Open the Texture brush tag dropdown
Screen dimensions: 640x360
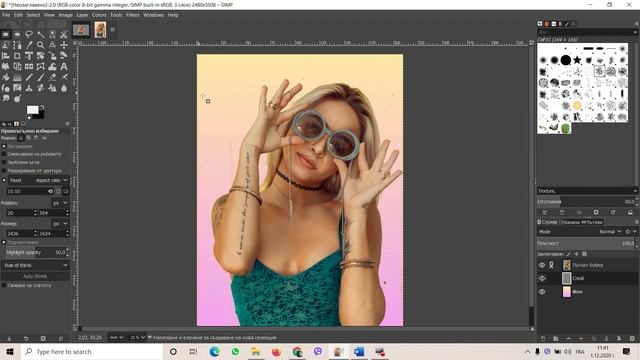587,191
